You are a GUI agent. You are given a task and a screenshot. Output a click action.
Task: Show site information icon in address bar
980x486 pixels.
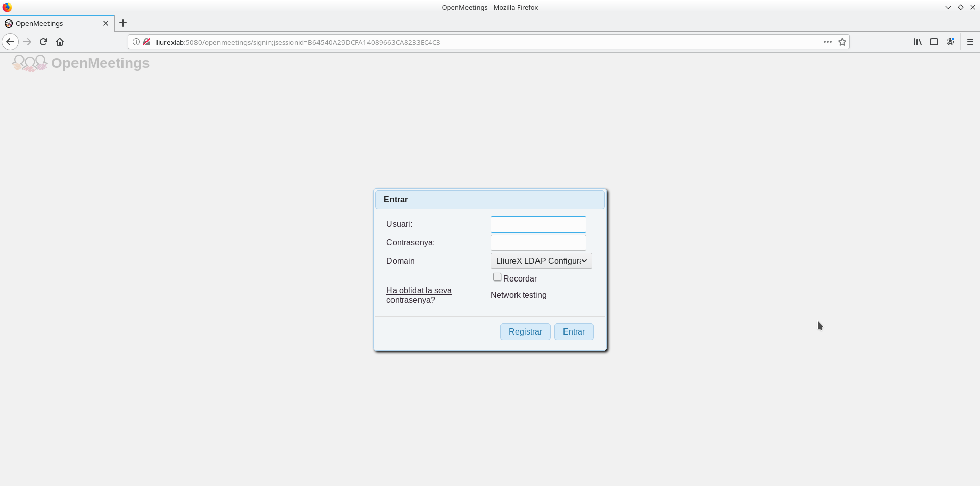[x=136, y=42]
